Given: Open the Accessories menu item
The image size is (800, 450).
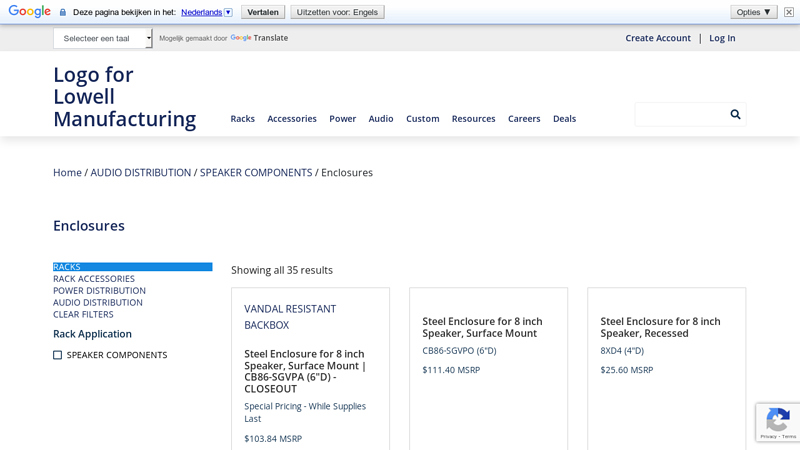Looking at the screenshot, I should (291, 119).
